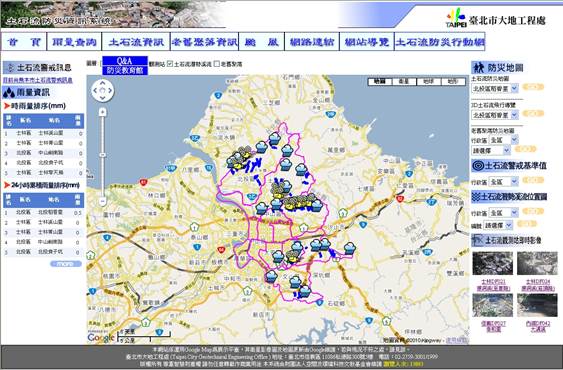Viewport: 563px width, 370px height.
Task: Click the 北投稻香里 row with 0.5 rainfall
Action: pos(43,213)
